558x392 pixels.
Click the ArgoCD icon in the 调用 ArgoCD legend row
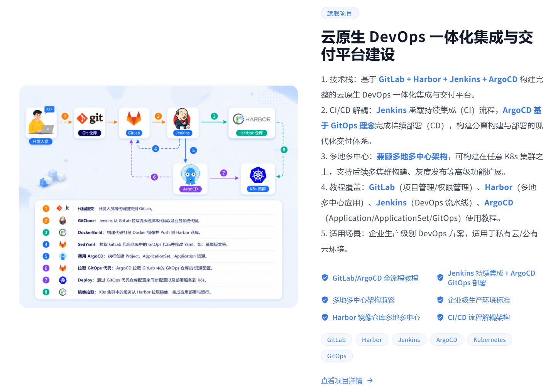click(63, 256)
